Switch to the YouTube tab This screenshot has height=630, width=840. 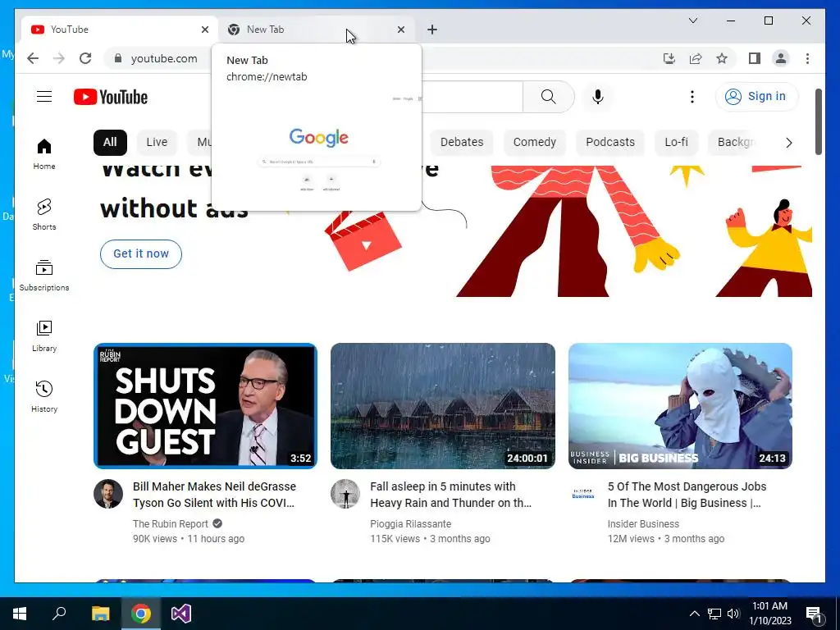pyautogui.click(x=120, y=30)
